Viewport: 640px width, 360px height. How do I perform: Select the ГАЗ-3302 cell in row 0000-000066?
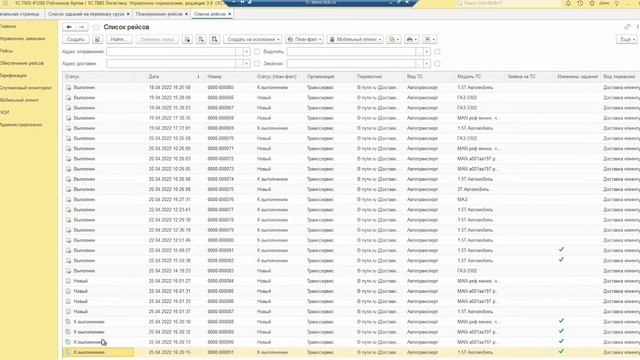click(x=467, y=98)
